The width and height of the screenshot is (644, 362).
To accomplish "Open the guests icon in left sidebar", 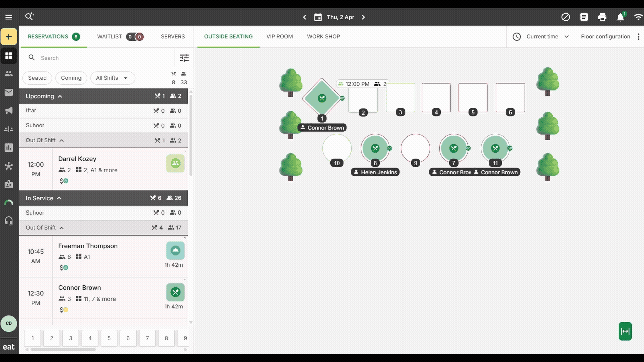I will [x=9, y=74].
